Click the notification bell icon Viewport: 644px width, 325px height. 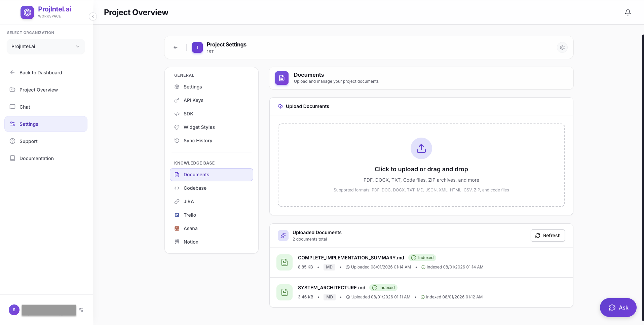628,12
